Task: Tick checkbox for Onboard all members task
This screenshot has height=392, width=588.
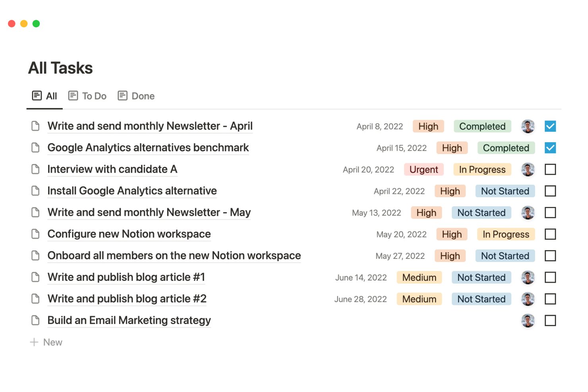Action: (x=550, y=256)
